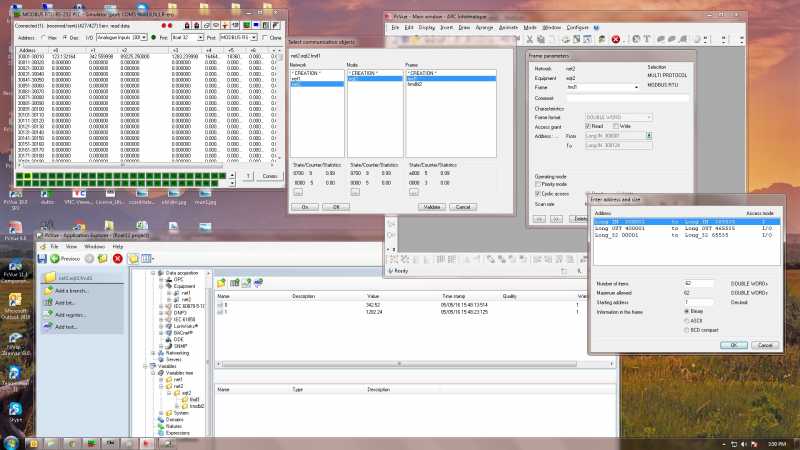Click the address browse button beside the From field
Viewport: 800px width, 450px height.
point(649,136)
